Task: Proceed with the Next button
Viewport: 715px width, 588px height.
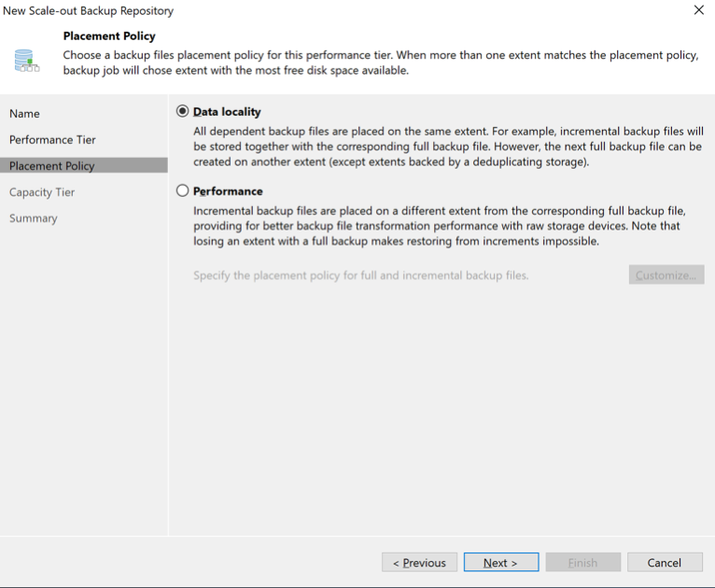Action: click(x=501, y=563)
